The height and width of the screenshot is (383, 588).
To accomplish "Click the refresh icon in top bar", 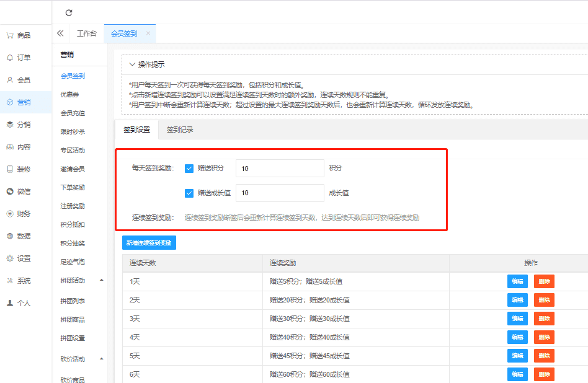I will tap(69, 12).
